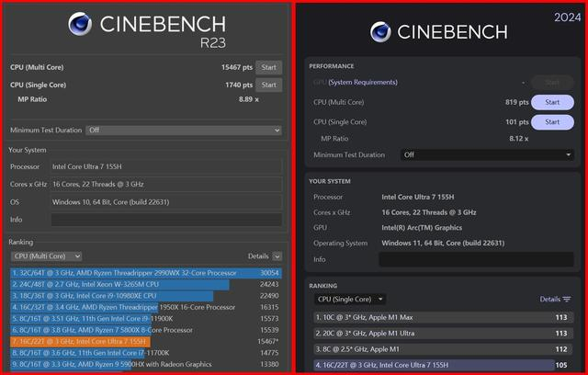
Task: Select the Intel Core i9-11900K ranking row
Action: [146, 319]
